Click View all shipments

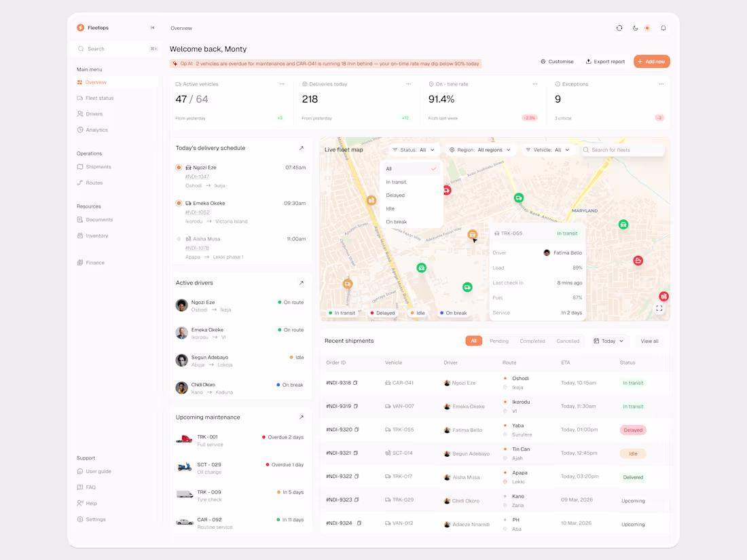tap(649, 341)
